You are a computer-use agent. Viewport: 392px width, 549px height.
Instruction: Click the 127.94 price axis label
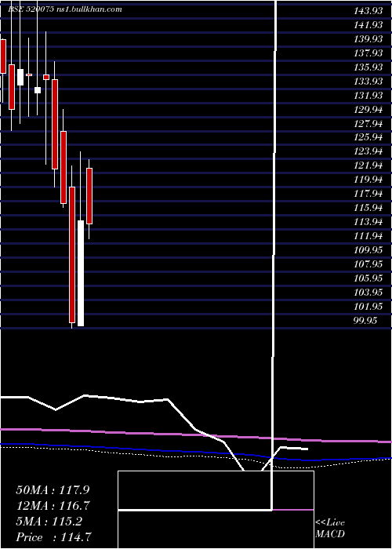pos(368,124)
